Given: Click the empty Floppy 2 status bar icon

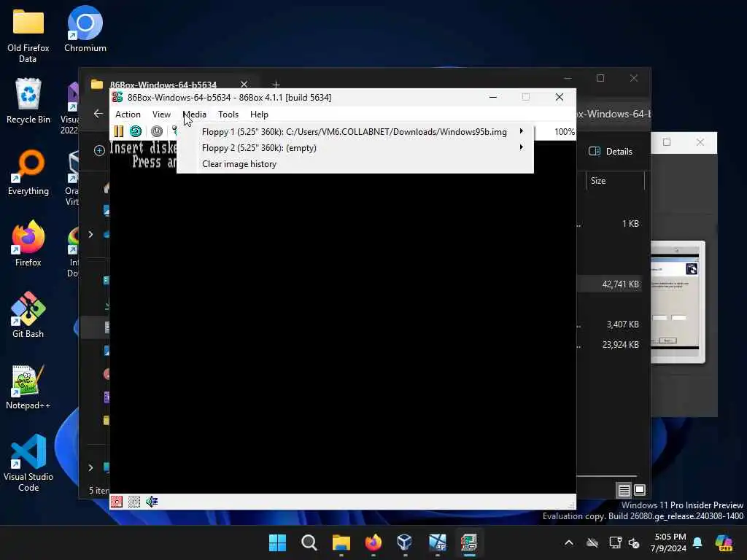Looking at the screenshot, I should 134,502.
